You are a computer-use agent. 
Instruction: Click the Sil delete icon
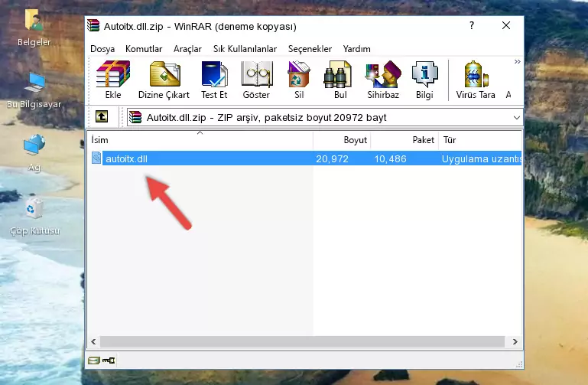(298, 74)
